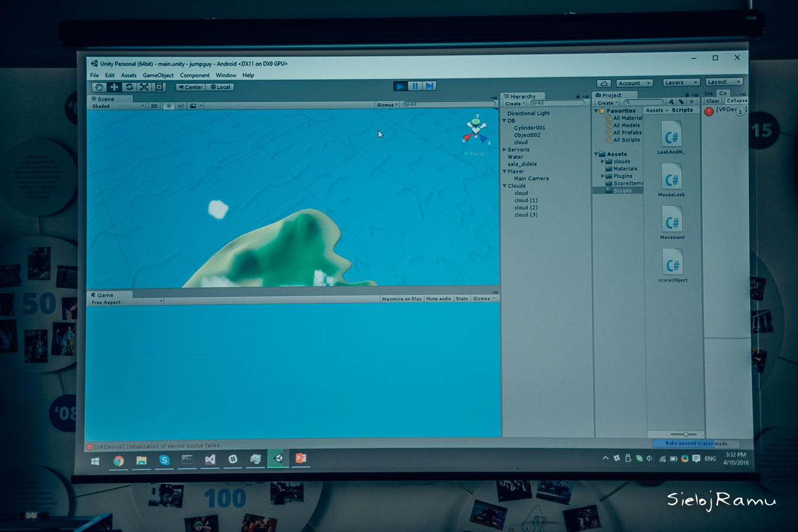
Task: Select the MouseLook C# script
Action: click(x=671, y=180)
